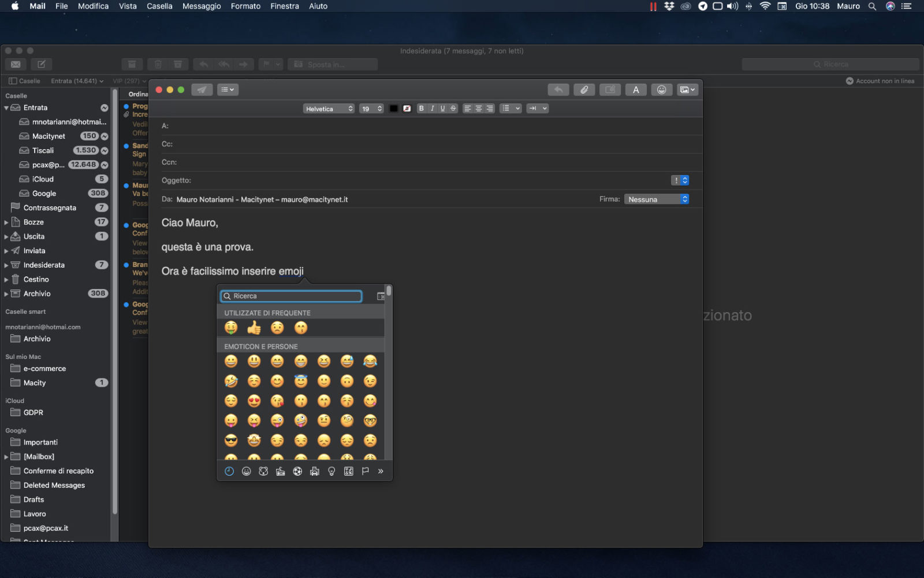Viewport: 924px width, 578px height.
Task: Click the send message paper plane icon
Action: pos(202,90)
